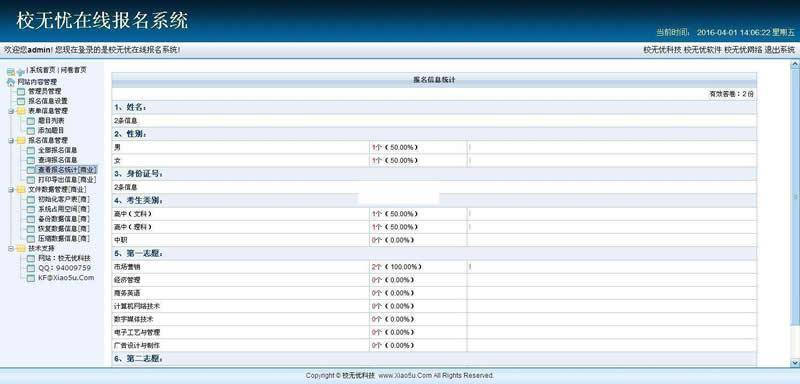Click the page icon next to 系统占用空间[商]
Image resolution: width=800 pixels, height=384 pixels.
[31, 210]
